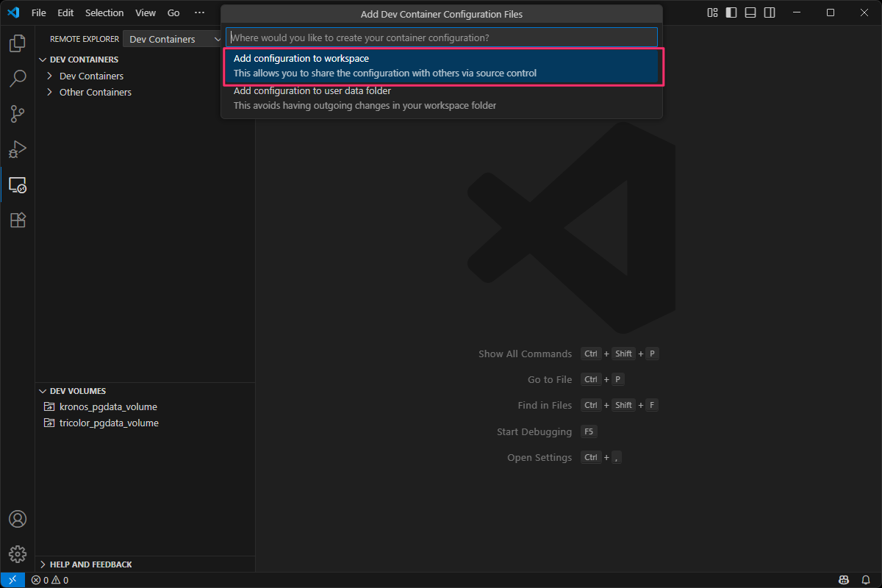Click the tricolor_pgdata_volume folder icon
The width and height of the screenshot is (882, 588).
click(x=49, y=423)
